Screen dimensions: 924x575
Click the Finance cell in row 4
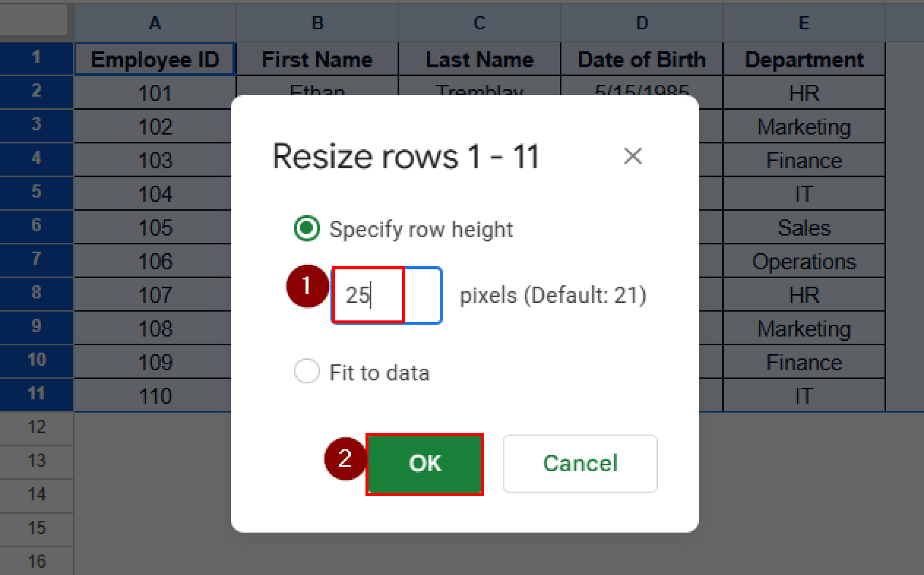coord(804,160)
